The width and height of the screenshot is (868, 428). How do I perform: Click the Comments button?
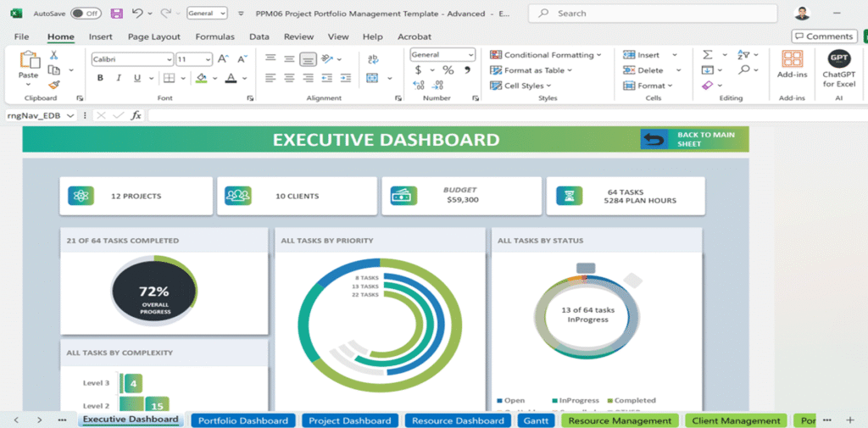point(824,36)
